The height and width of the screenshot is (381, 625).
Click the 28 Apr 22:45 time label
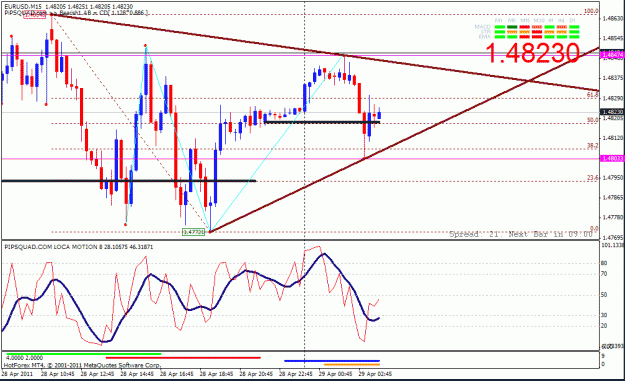click(x=295, y=374)
